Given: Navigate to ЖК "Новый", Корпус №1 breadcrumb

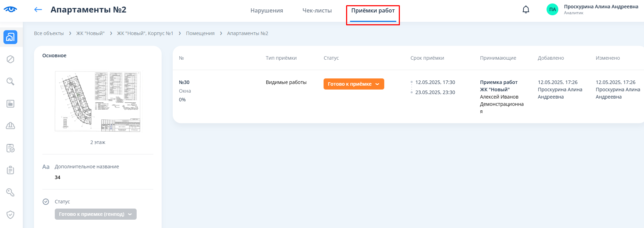Looking at the screenshot, I should [x=145, y=33].
